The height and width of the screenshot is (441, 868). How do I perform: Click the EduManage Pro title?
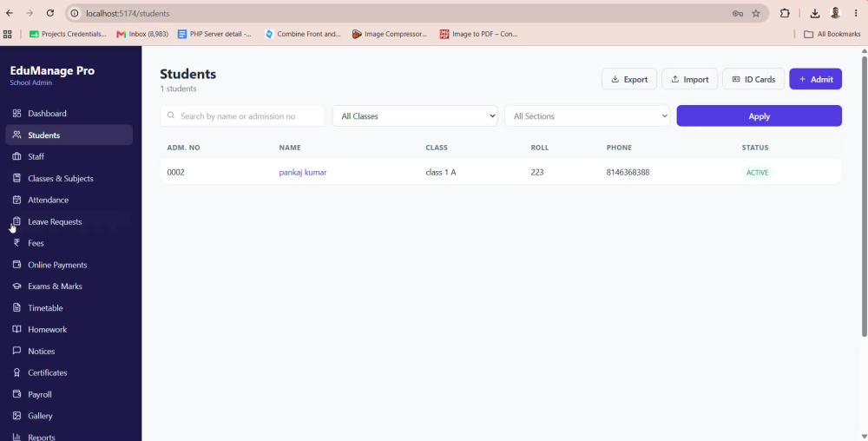[x=52, y=70]
